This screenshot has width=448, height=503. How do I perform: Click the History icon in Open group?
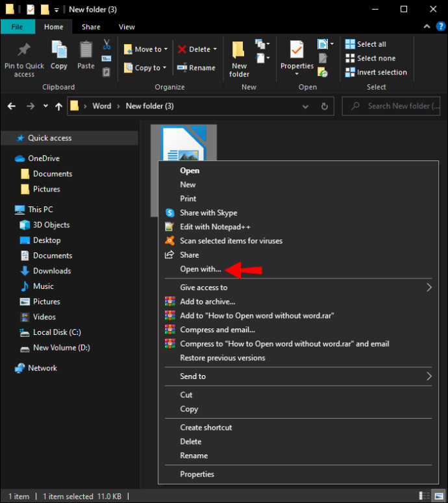[x=323, y=72]
